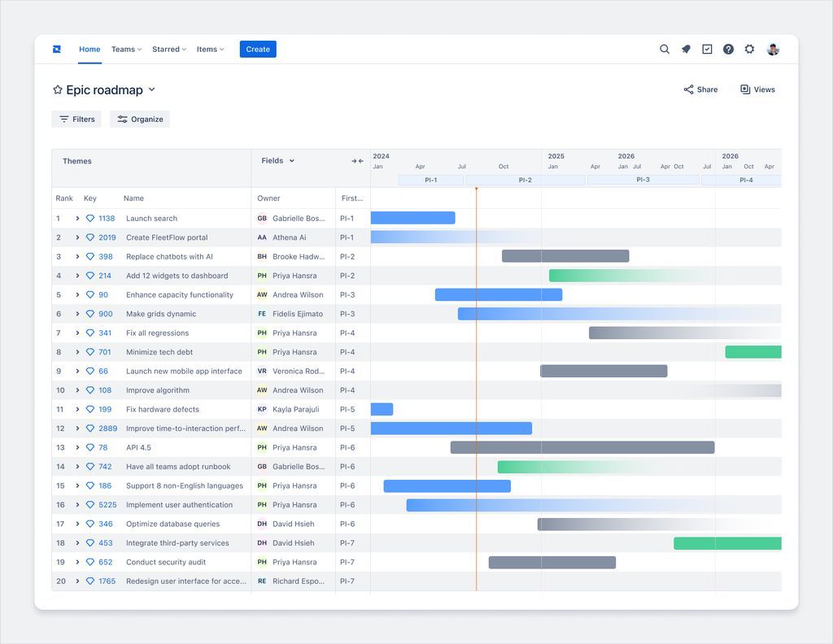Expand the Launch search epic row

[77, 219]
